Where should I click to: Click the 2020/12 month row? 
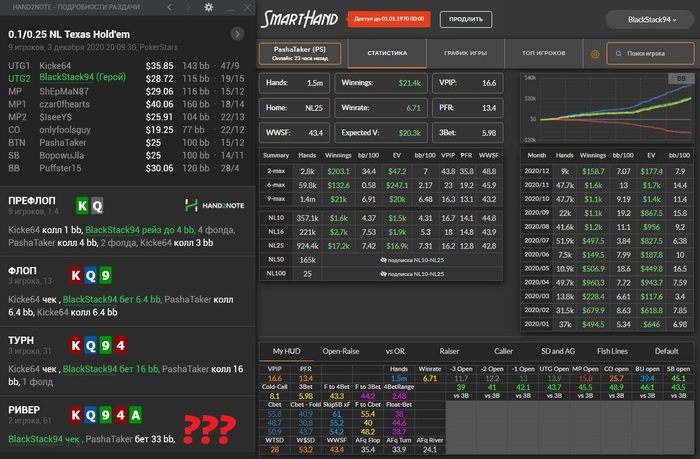(607, 171)
